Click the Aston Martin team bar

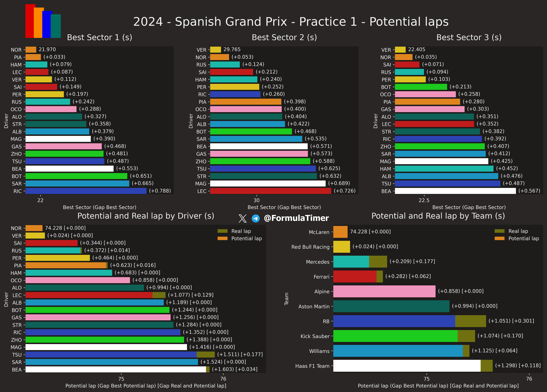click(391, 306)
